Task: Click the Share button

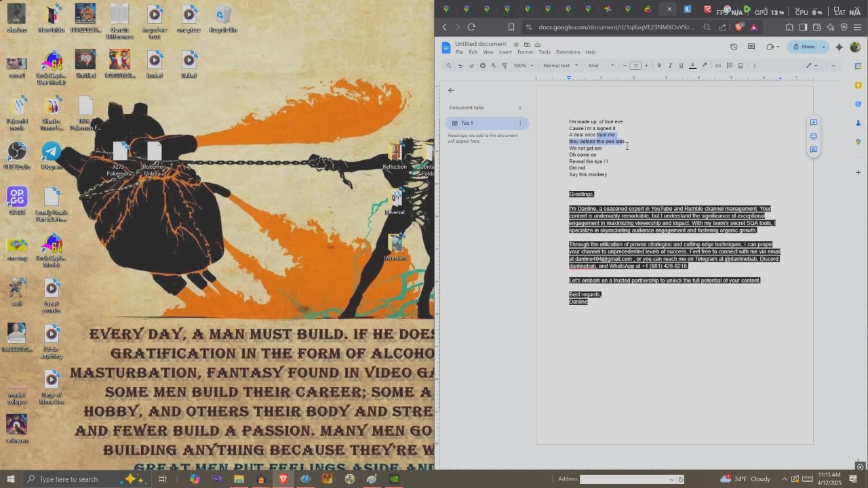Action: click(804, 47)
